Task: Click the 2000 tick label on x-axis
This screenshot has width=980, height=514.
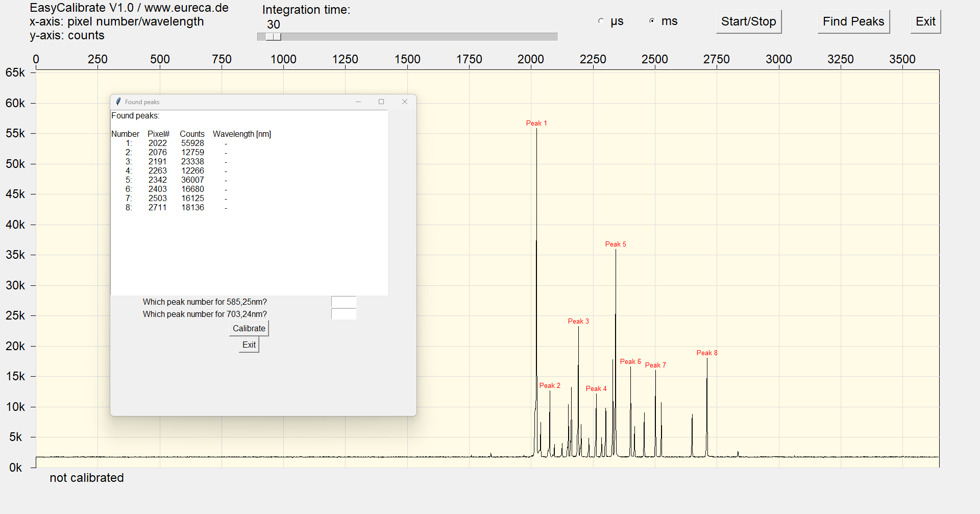Action: pos(531,59)
